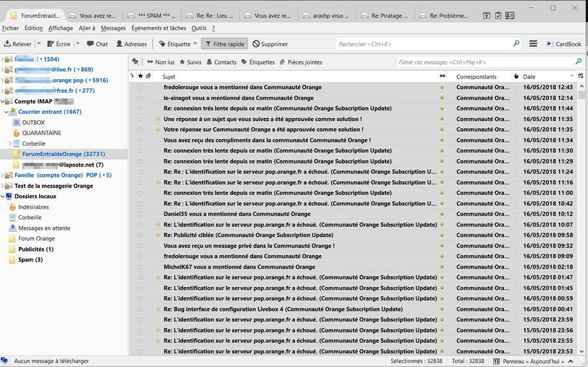588x367 pixels.
Task: Select the QUARANTAINE folder
Action: pyautogui.click(x=41, y=133)
